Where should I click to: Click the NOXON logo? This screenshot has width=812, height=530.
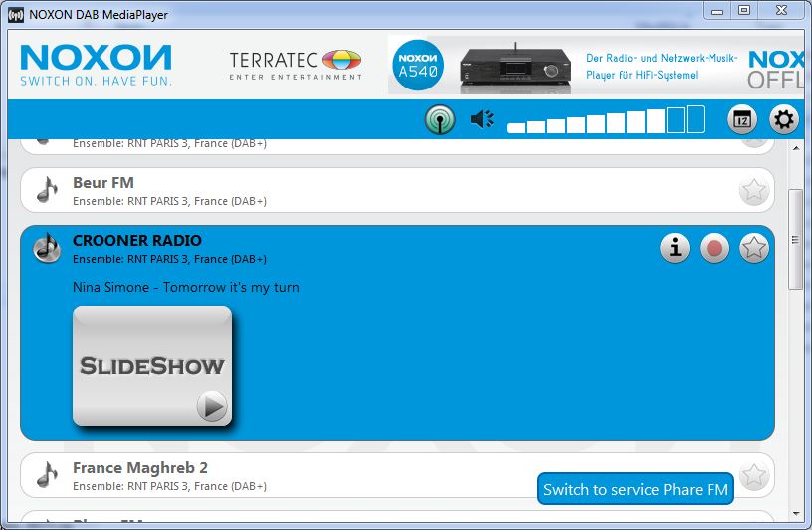[97, 65]
